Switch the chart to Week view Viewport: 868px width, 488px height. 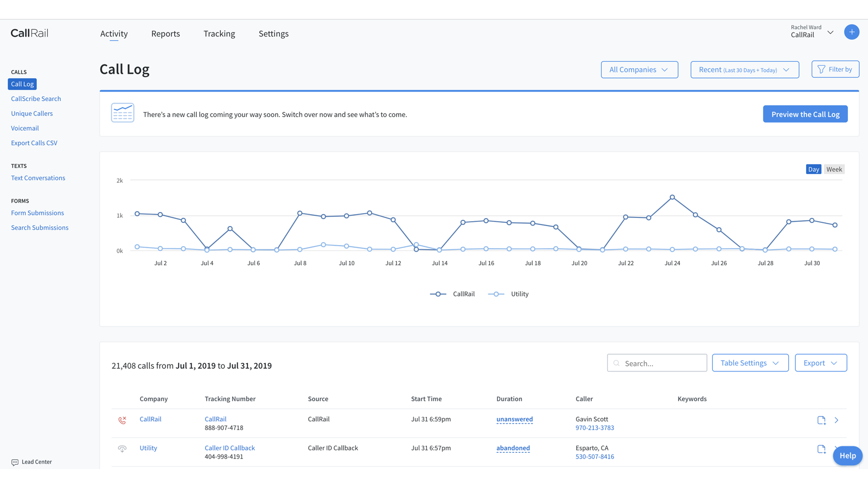coord(834,169)
